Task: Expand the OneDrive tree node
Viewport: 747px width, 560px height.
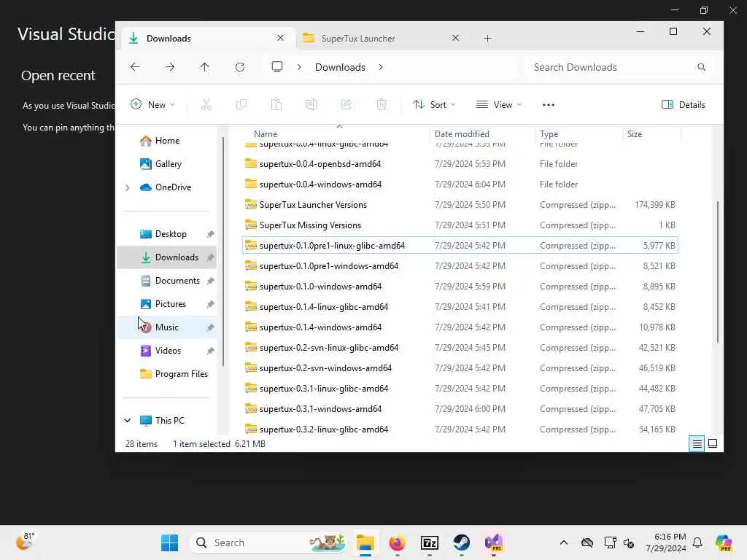Action: pyautogui.click(x=127, y=187)
